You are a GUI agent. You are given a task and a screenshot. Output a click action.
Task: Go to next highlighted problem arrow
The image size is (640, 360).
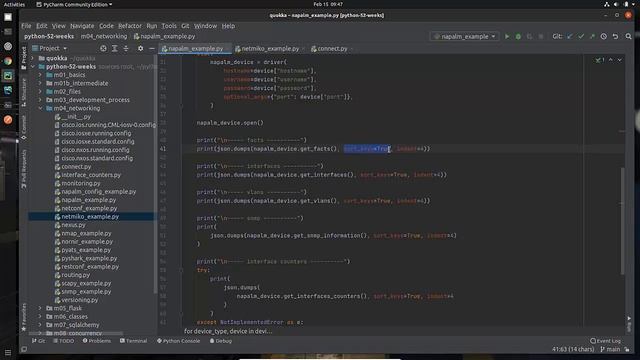coord(620,60)
